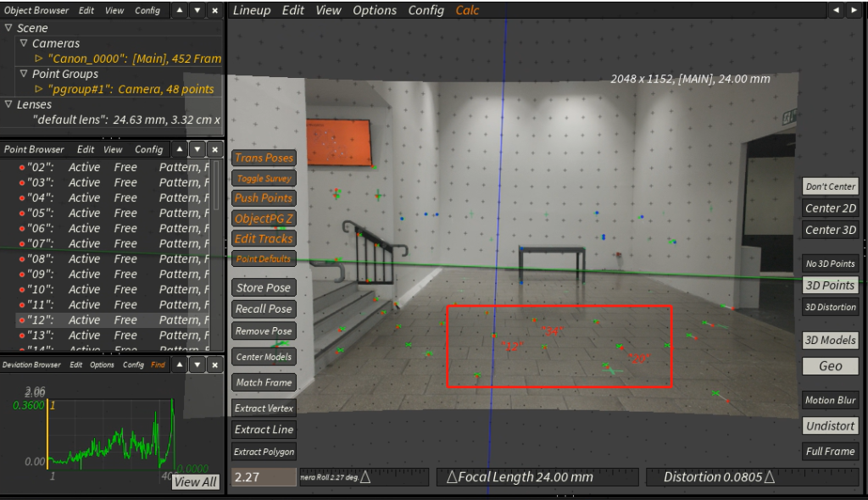Click the Point Defaults button
The height and width of the screenshot is (500, 868).
tap(264, 258)
